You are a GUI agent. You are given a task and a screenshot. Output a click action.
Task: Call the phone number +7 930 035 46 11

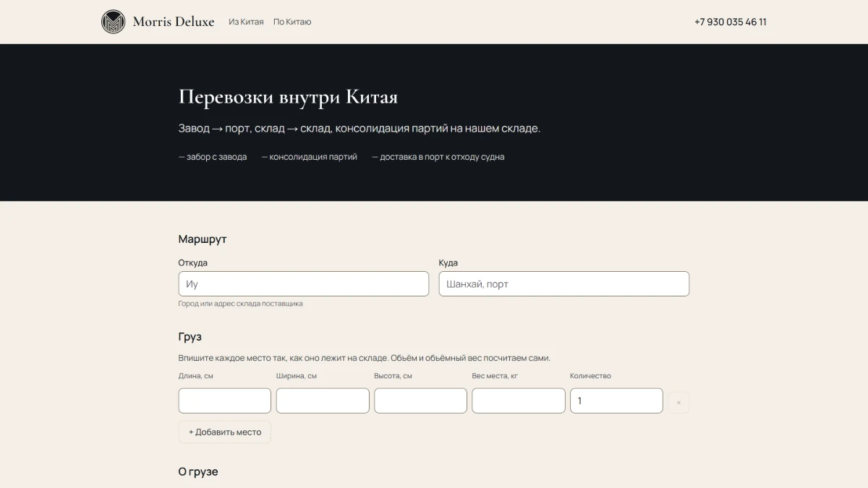pyautogui.click(x=731, y=22)
